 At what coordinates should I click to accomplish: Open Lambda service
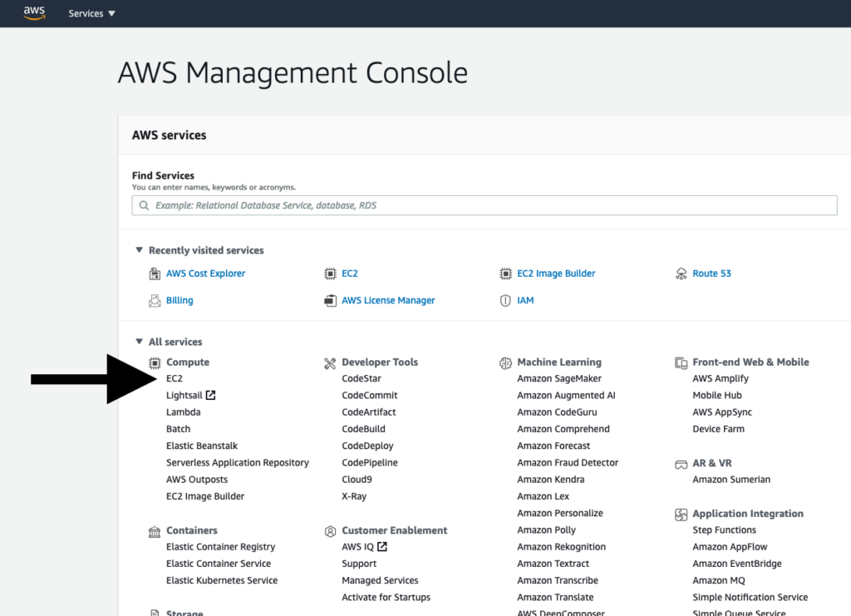click(184, 412)
